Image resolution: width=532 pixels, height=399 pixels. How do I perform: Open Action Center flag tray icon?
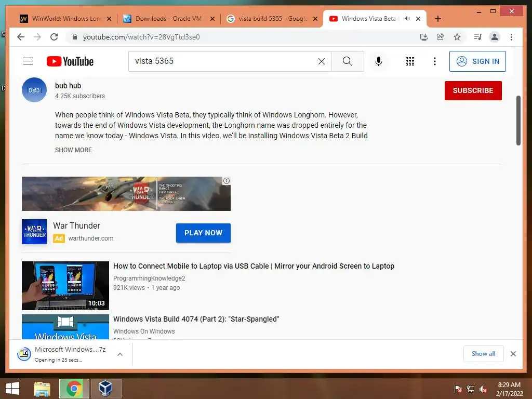pos(458,389)
